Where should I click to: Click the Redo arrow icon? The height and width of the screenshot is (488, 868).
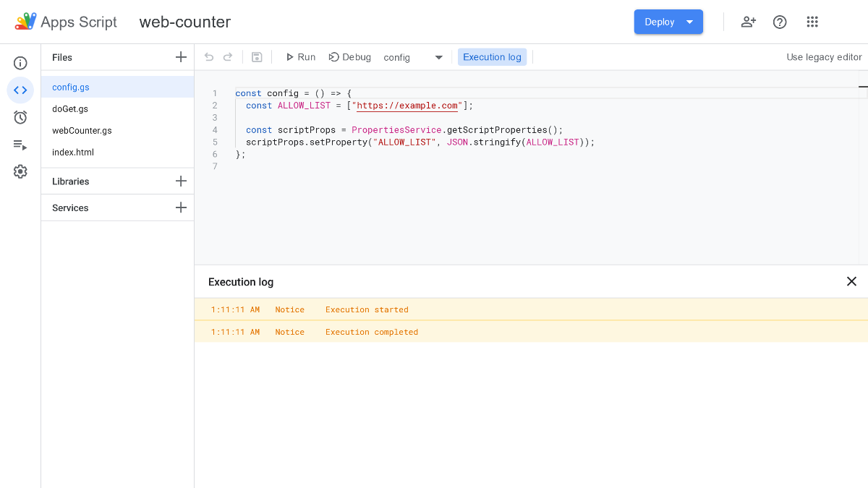pos(228,57)
